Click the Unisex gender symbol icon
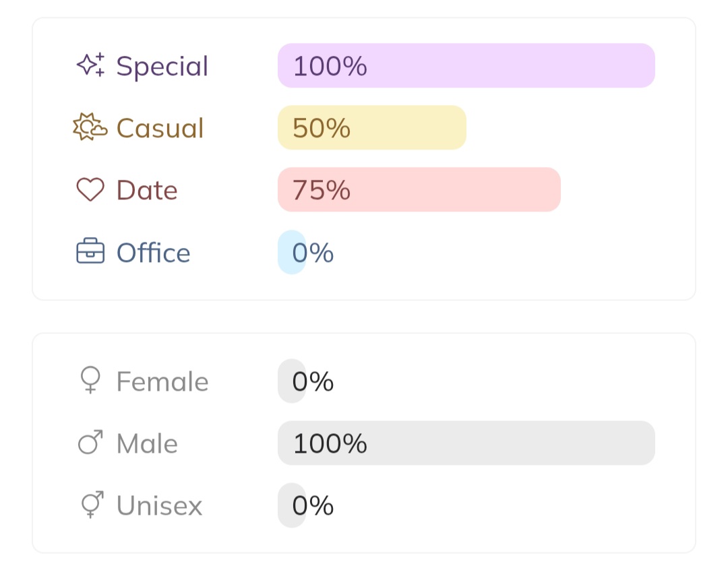 point(90,505)
